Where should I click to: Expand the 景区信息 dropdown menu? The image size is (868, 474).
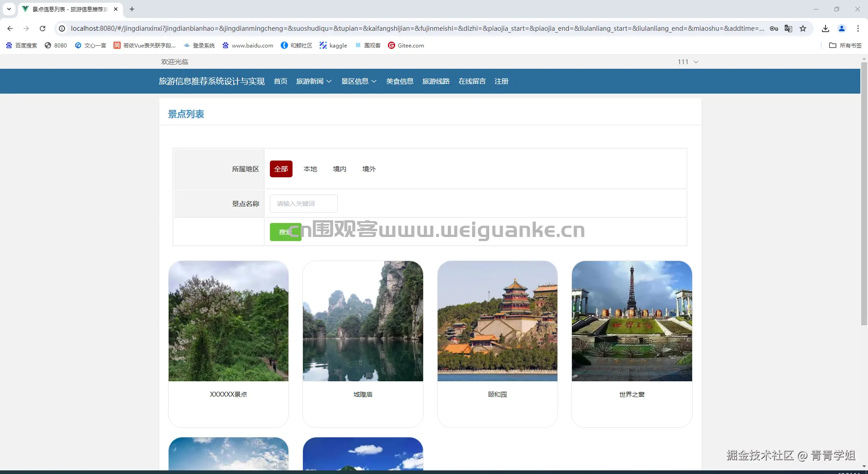coord(359,81)
